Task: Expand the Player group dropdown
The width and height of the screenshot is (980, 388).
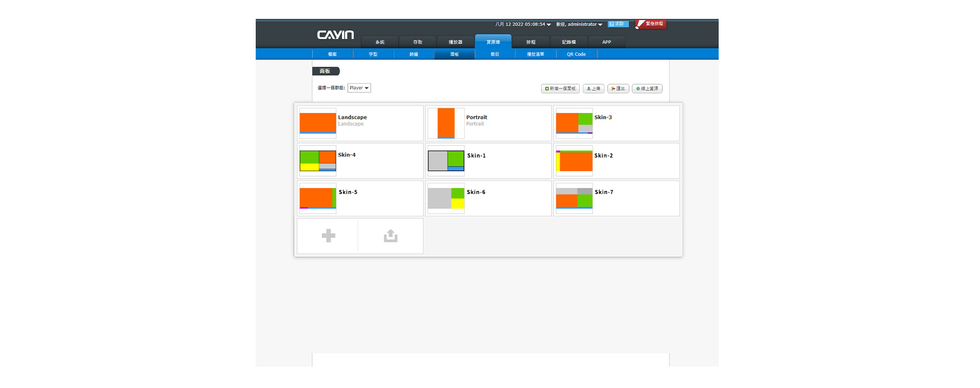Action: (359, 88)
